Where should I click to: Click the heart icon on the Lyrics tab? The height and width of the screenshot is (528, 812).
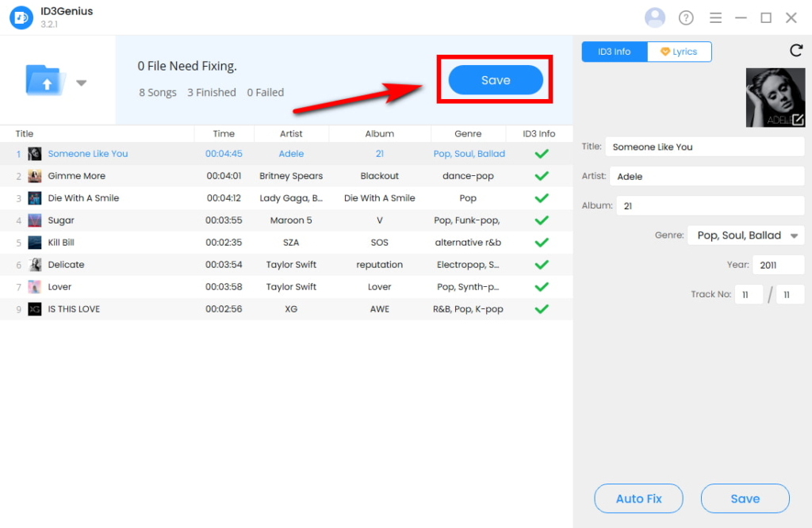(664, 51)
